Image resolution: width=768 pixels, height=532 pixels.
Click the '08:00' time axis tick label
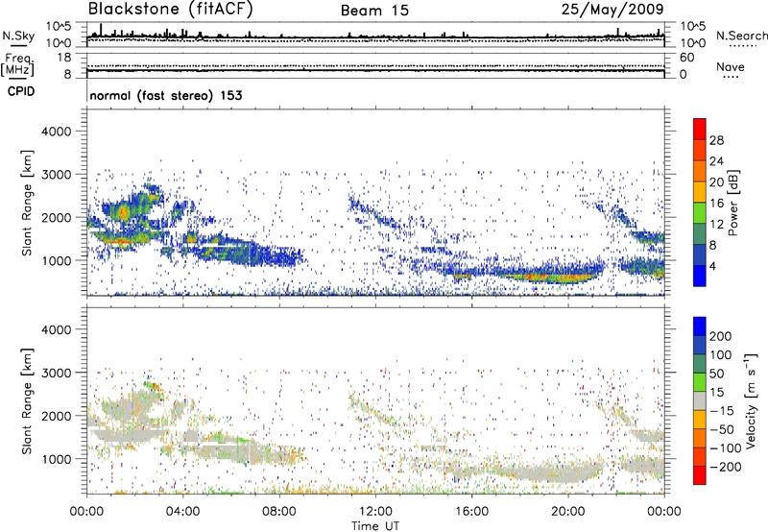point(279,512)
